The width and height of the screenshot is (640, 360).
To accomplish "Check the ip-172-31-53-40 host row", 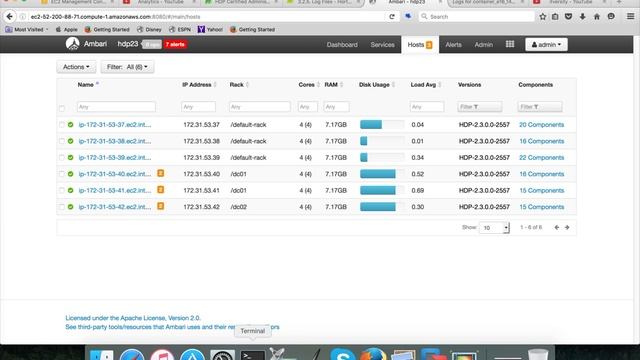I will 62,174.
